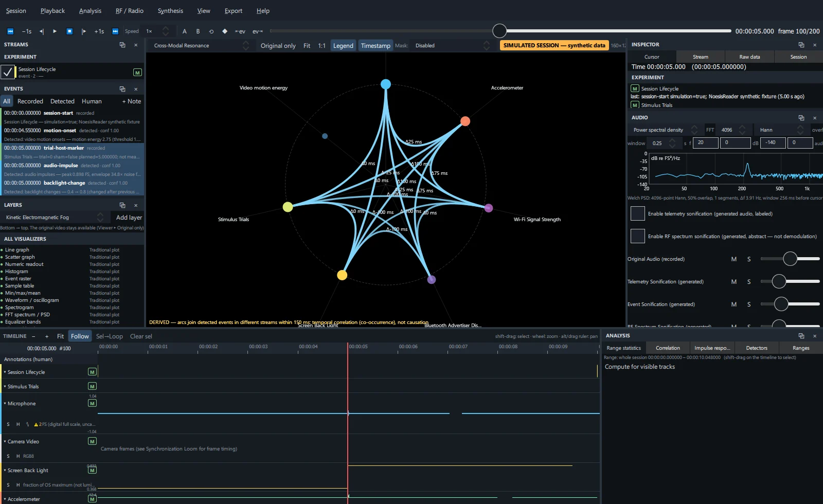Viewport: 823px width, 504px height.
Task: Jump to session start with rewind icon
Action: click(10, 31)
